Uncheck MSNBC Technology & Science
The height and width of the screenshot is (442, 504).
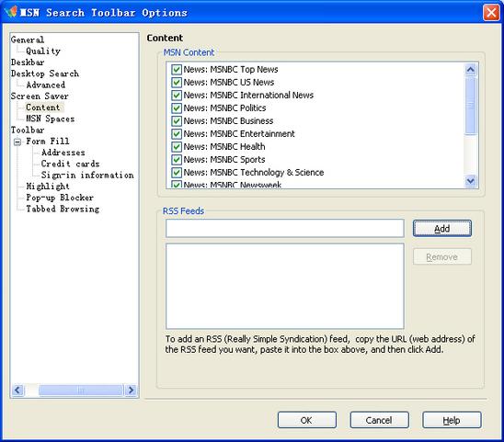coord(177,172)
